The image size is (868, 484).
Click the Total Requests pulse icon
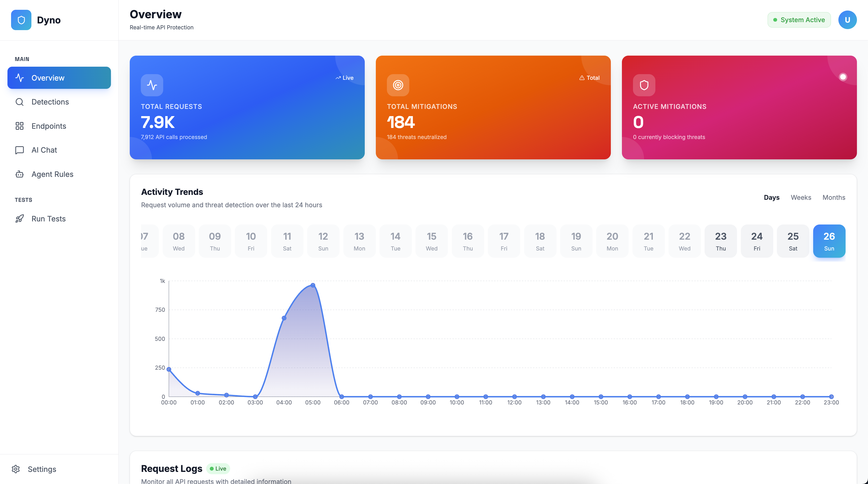(152, 85)
